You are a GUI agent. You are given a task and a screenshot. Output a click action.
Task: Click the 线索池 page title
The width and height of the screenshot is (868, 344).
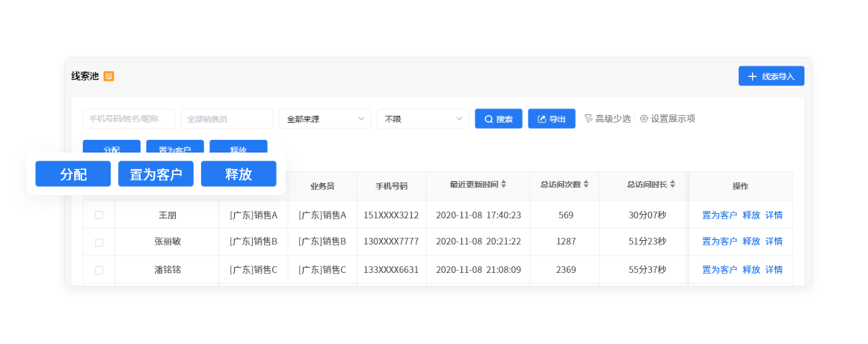(85, 76)
